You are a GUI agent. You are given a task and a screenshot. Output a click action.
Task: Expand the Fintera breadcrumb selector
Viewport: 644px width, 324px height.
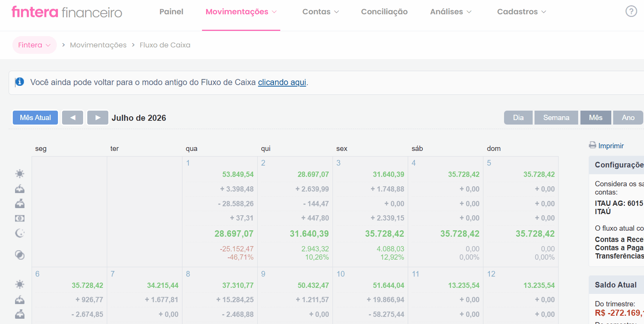(x=34, y=45)
